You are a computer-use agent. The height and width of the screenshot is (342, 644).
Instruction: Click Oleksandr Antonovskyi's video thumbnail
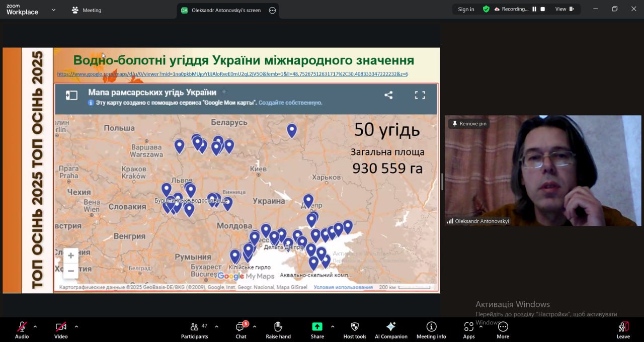tap(543, 170)
